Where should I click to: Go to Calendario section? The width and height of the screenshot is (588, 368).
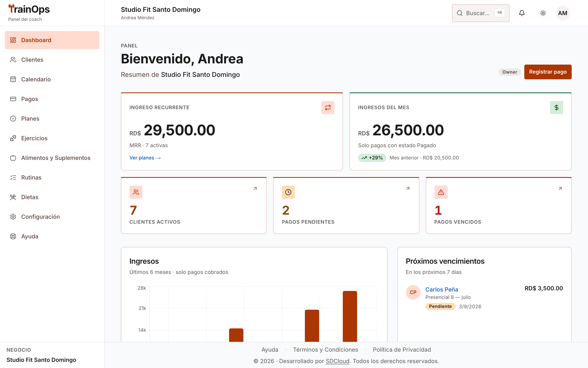coord(52,79)
